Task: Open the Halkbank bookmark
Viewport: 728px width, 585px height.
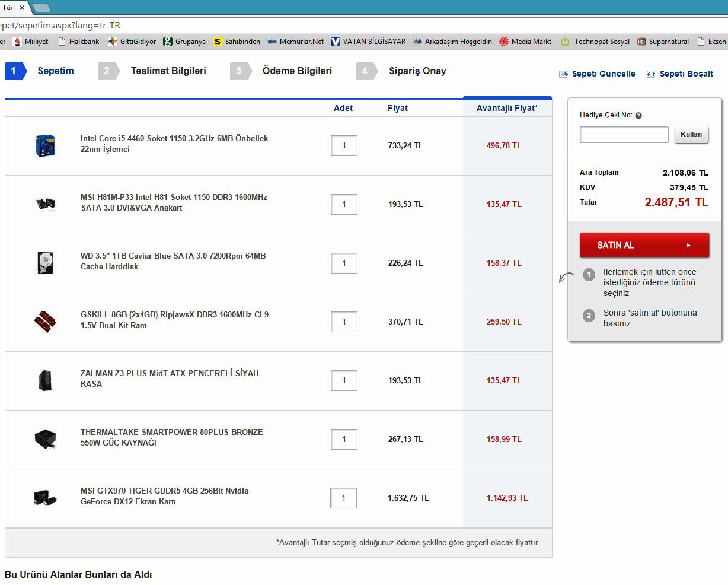Action: [x=78, y=42]
